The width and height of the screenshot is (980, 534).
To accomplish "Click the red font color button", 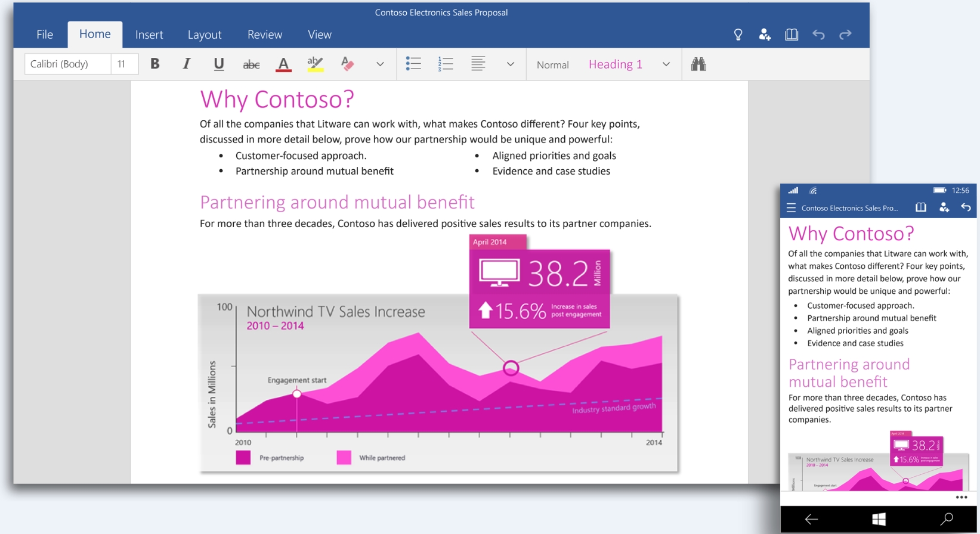I will pos(283,64).
